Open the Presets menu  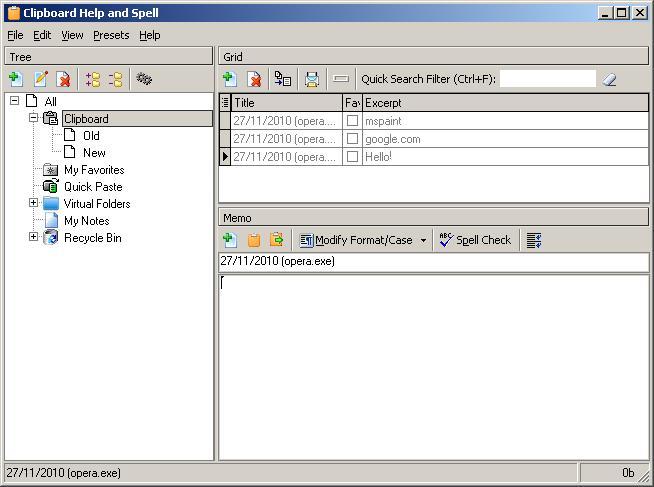coord(111,35)
